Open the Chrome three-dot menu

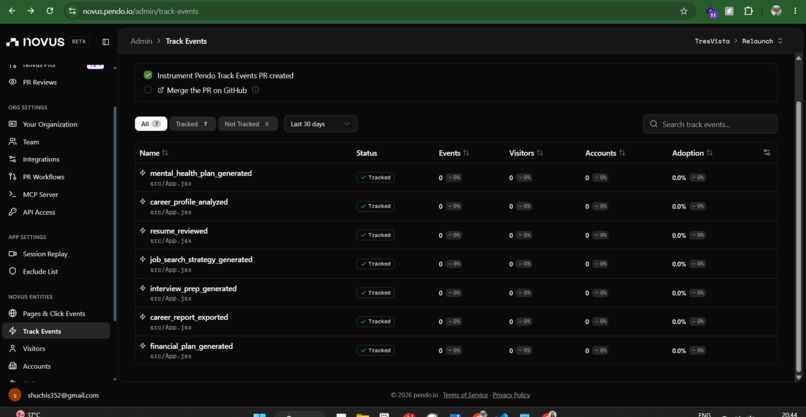[795, 11]
